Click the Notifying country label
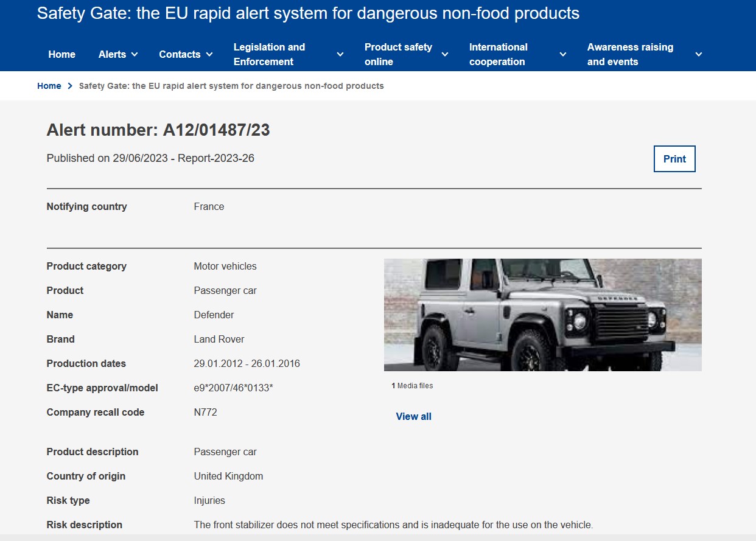 [x=86, y=206]
